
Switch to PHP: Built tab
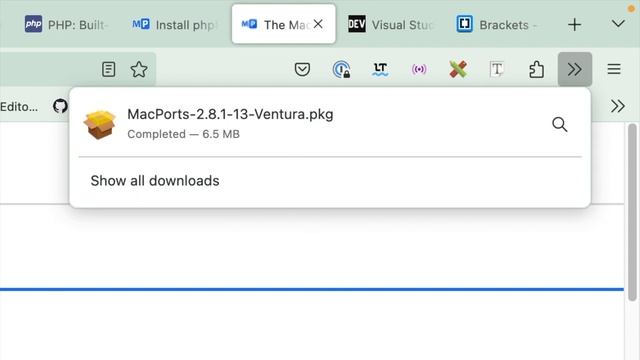coord(66,24)
